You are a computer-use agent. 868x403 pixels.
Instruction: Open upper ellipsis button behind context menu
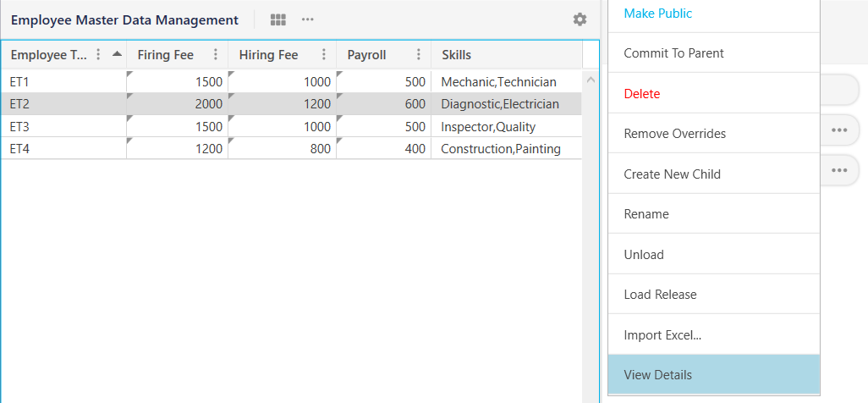[x=839, y=130]
